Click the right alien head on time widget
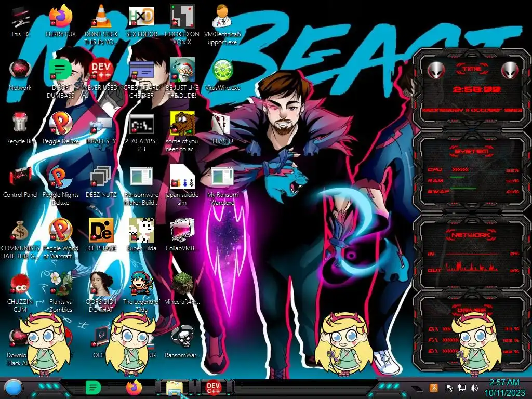532x399 pixels. [x=510, y=70]
